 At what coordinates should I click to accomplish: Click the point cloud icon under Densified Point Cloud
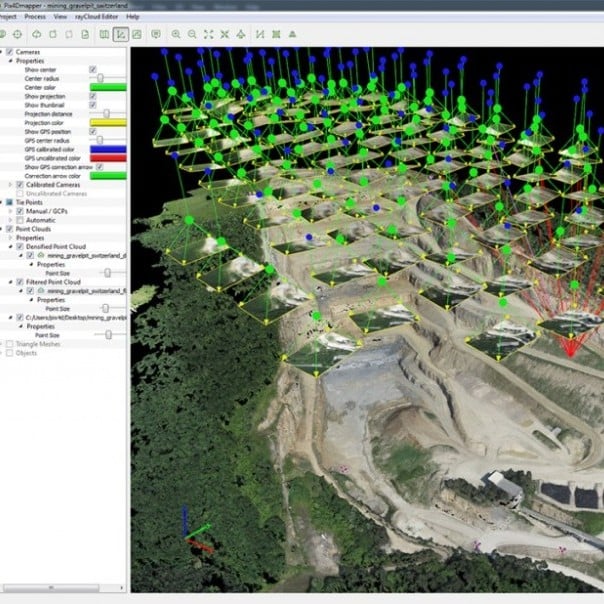coord(42,255)
